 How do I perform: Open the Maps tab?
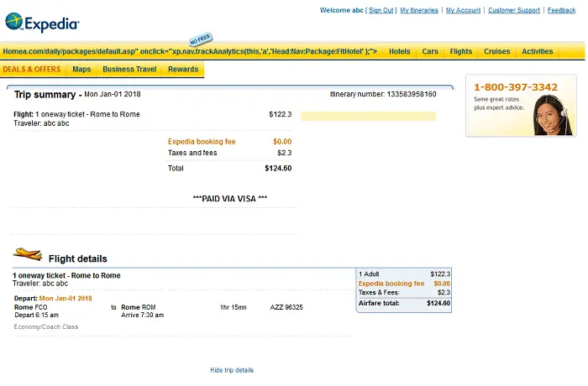click(81, 70)
